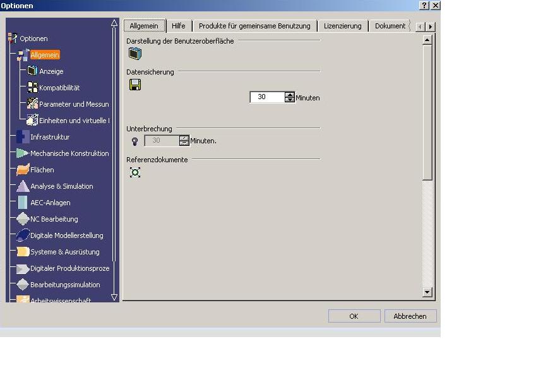Viewport: 555px width, 392px height.
Task: Click the Analyse & Simulation pyramid icon
Action: [x=23, y=186]
